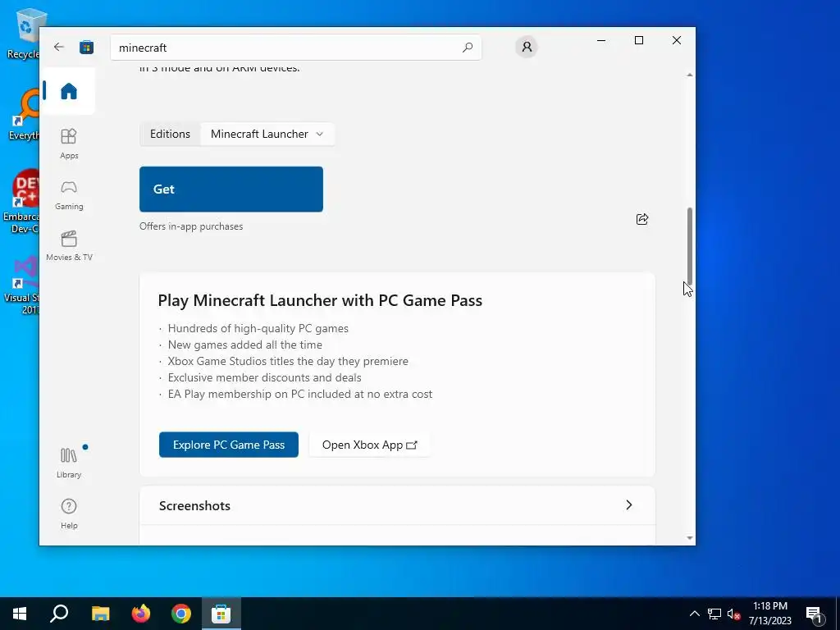Launch Firefox from the taskbar
The image size is (840, 630).
coord(141,614)
